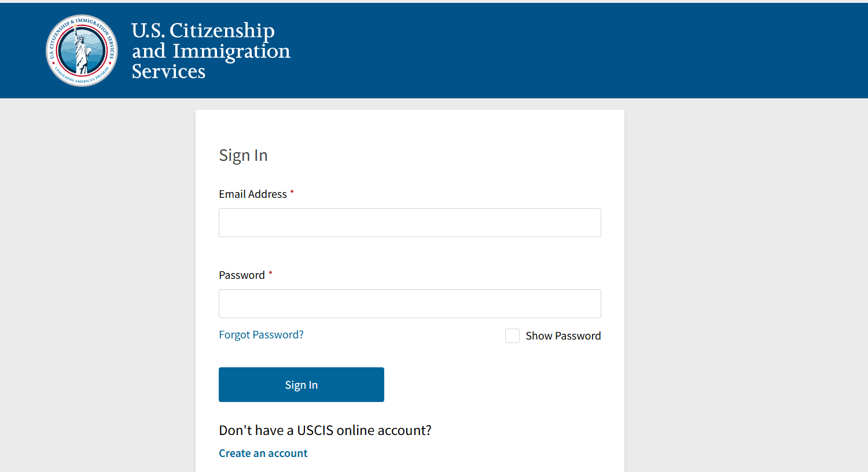Focus the Password input field

pyautogui.click(x=410, y=304)
